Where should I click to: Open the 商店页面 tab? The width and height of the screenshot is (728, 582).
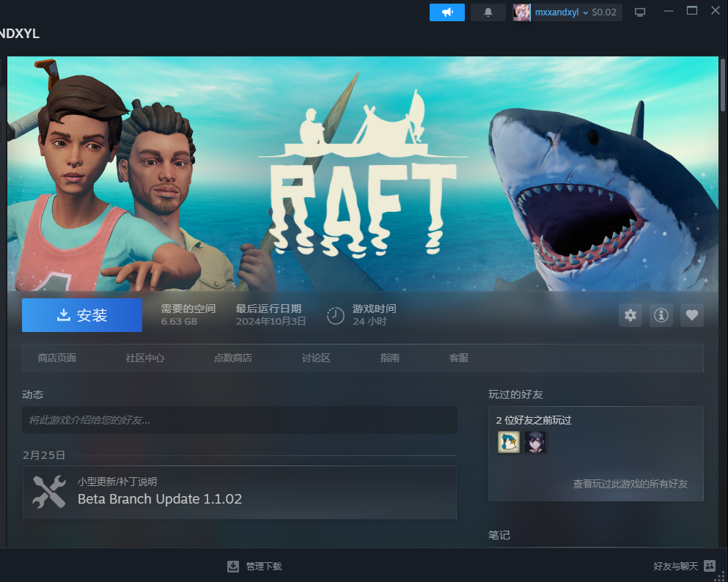point(57,358)
